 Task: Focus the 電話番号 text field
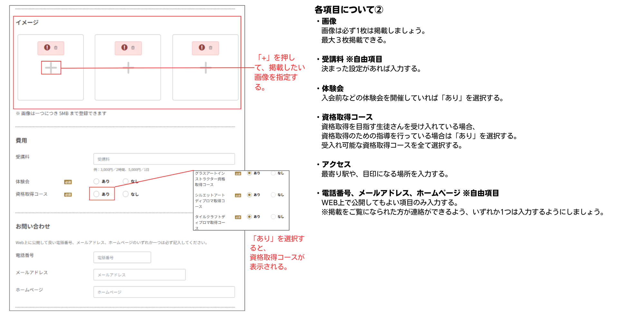(x=122, y=258)
